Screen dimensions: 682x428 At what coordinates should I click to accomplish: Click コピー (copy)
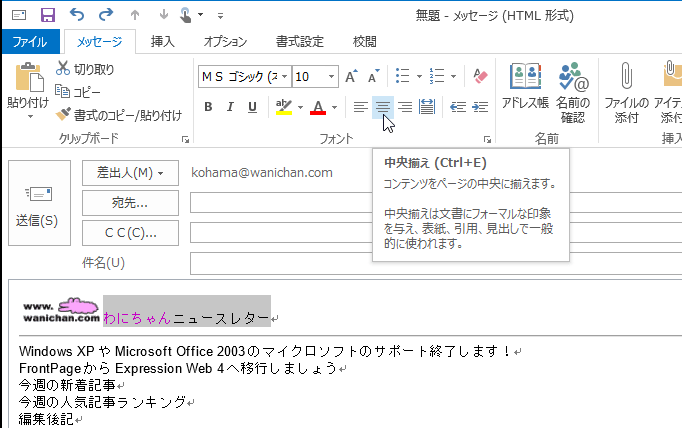coord(78,92)
